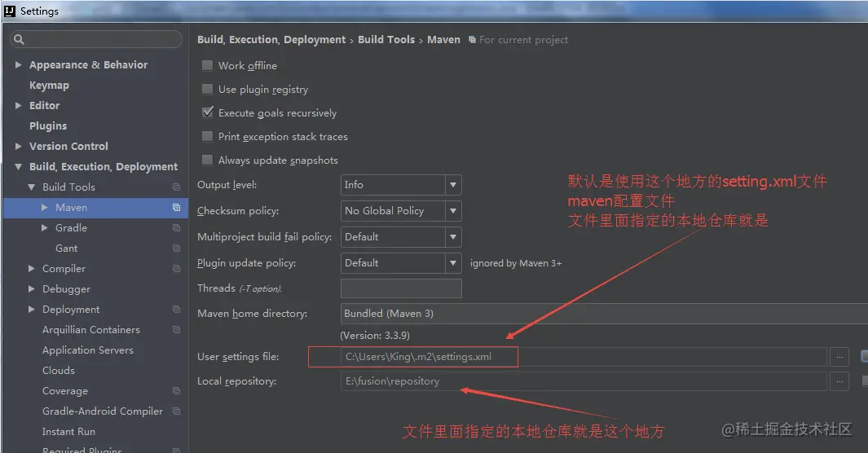Open the Maven home directory combo box
The height and width of the screenshot is (453, 868).
pyautogui.click(x=604, y=314)
